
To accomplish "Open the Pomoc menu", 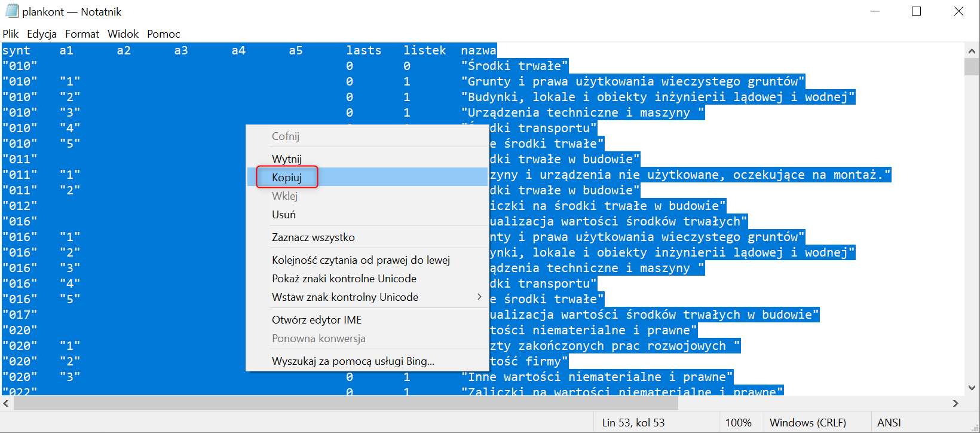I will click(x=163, y=34).
